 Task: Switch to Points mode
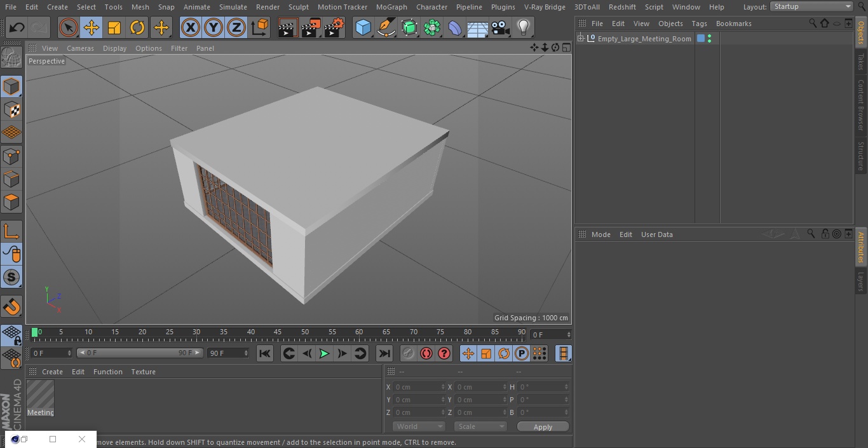[11, 156]
